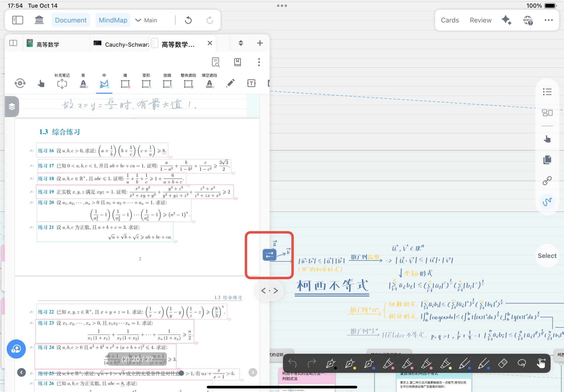Toggle the MindMap view button

pyautogui.click(x=113, y=20)
